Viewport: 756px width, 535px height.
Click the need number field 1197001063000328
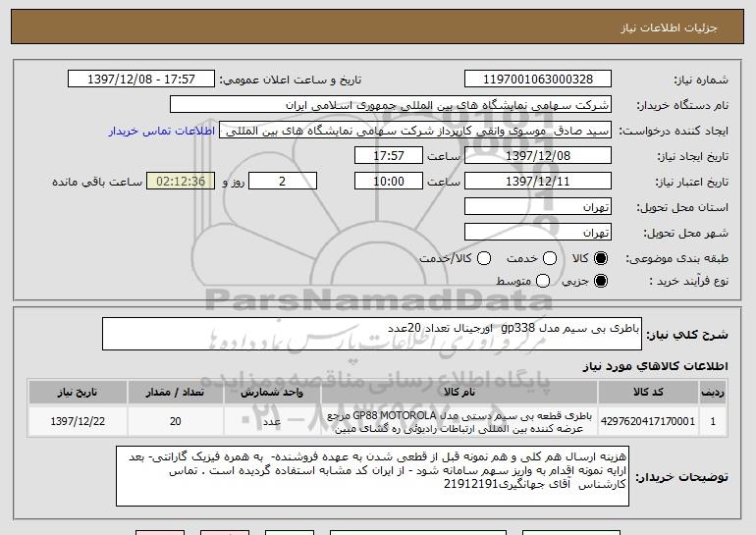[x=538, y=80]
